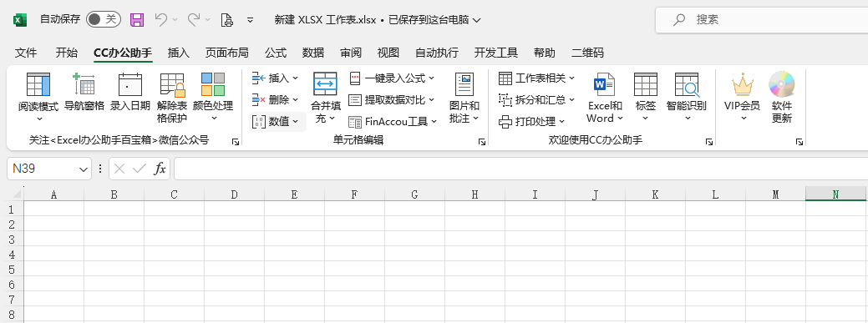Open the 导航窗格 navigation pane
Image resolution: width=868 pixels, height=323 pixels.
click(x=84, y=92)
